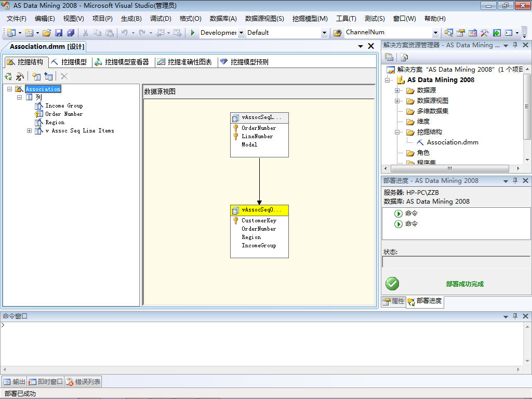Click the Cut scissors icon
This screenshot has width=532, height=399.
click(86, 33)
